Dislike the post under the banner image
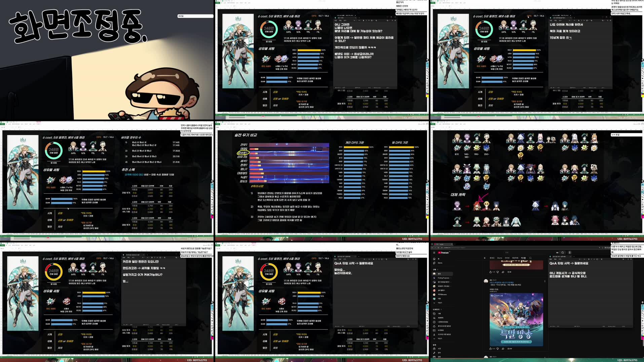Image resolution: width=644 pixels, height=362 pixels. [497, 272]
